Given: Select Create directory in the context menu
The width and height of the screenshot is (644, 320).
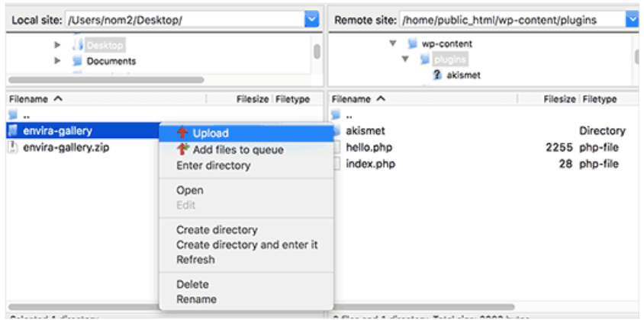Looking at the screenshot, I should click(217, 229).
